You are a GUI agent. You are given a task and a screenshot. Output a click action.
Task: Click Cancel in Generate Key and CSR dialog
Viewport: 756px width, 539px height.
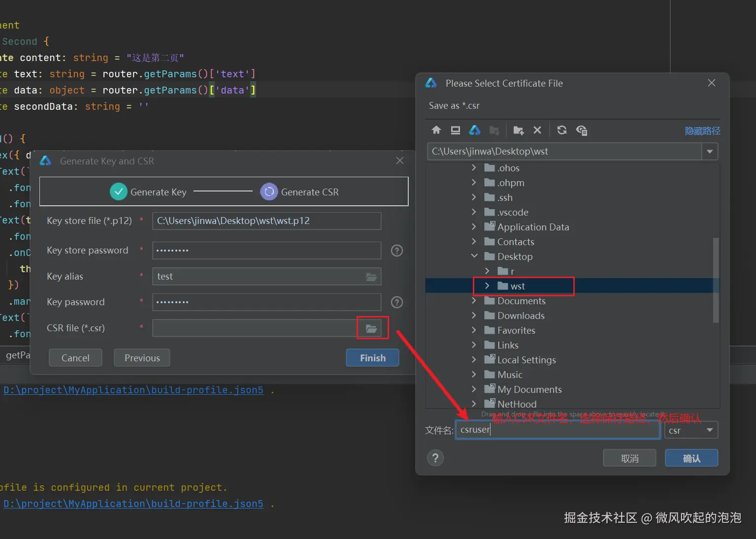pyautogui.click(x=75, y=358)
